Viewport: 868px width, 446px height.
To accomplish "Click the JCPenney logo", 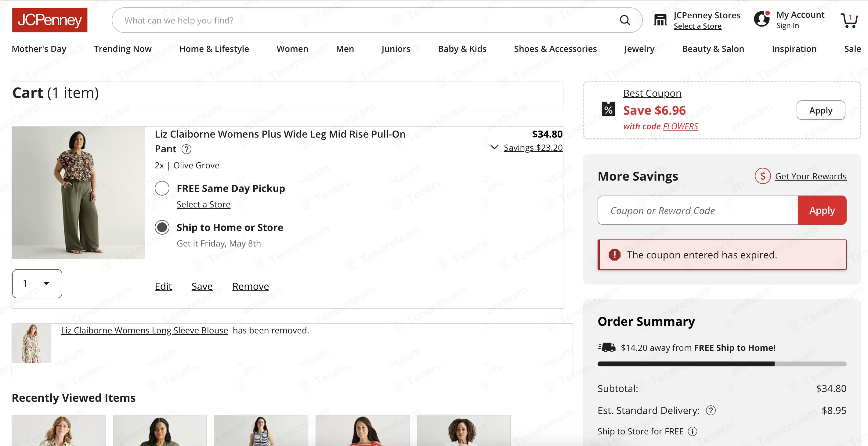I will (49, 20).
